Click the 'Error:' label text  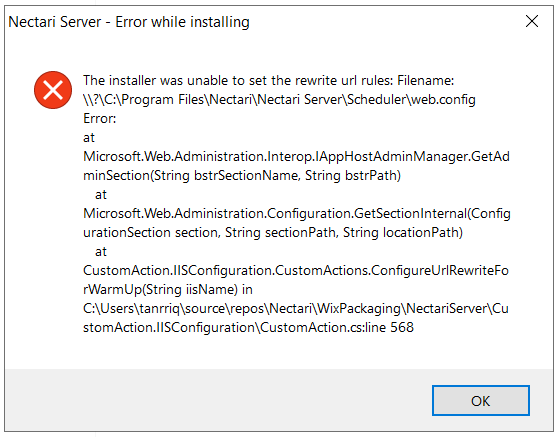point(100,119)
